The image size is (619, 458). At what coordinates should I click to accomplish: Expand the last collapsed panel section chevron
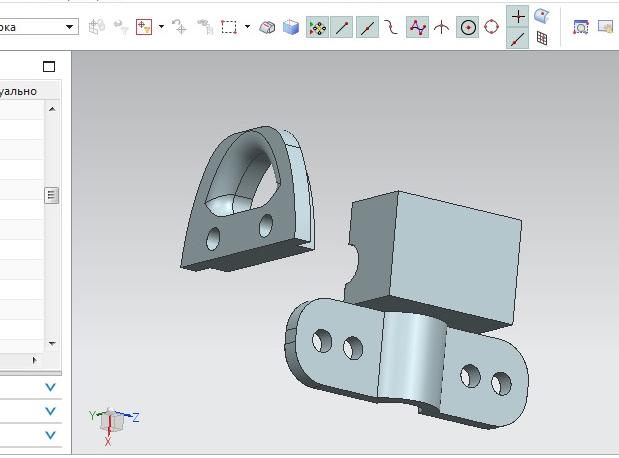point(50,435)
